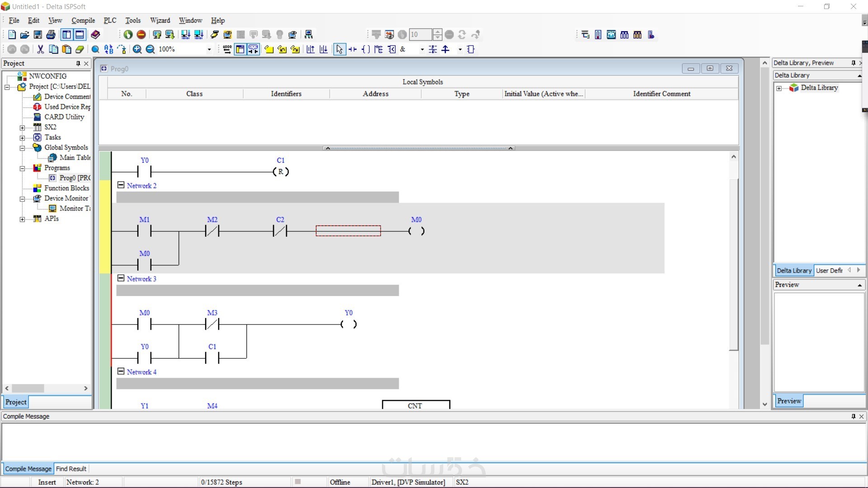Screen dimensions: 868x488
Task: Toggle the local symbols table display
Action: click(x=240, y=49)
